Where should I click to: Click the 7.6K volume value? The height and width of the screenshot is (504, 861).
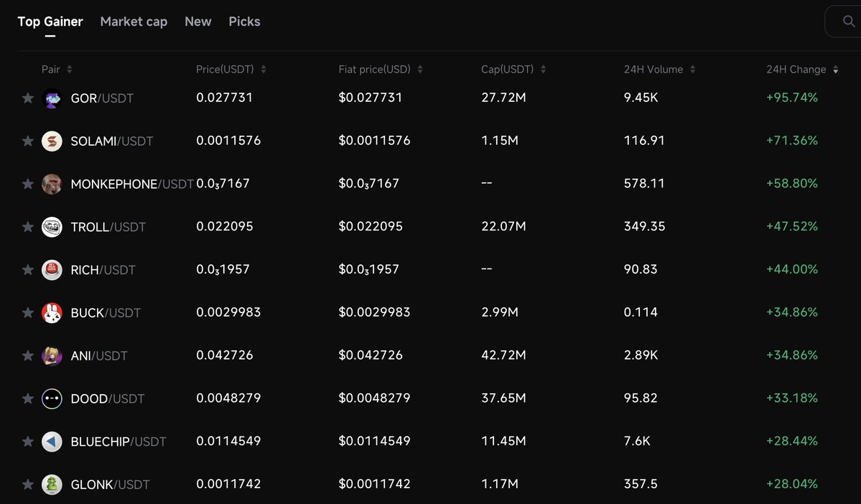[x=637, y=440]
